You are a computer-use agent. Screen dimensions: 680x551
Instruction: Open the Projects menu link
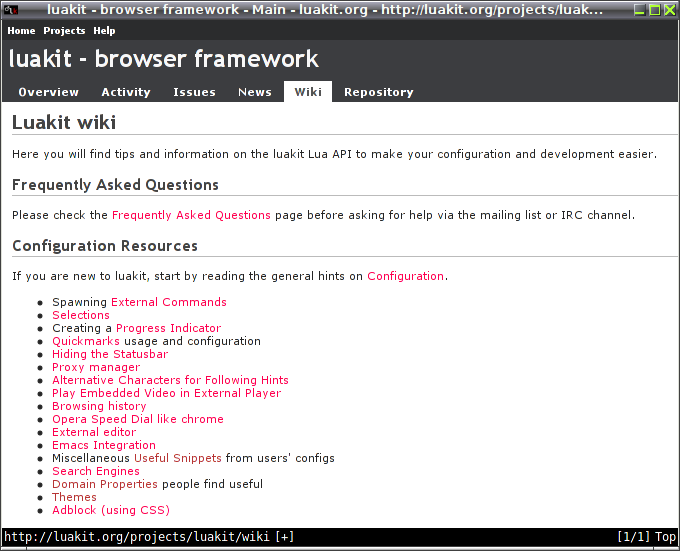pos(64,31)
